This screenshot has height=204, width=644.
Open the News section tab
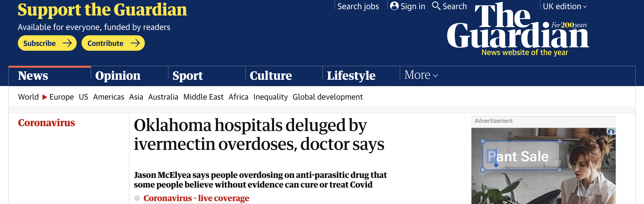pos(33,76)
